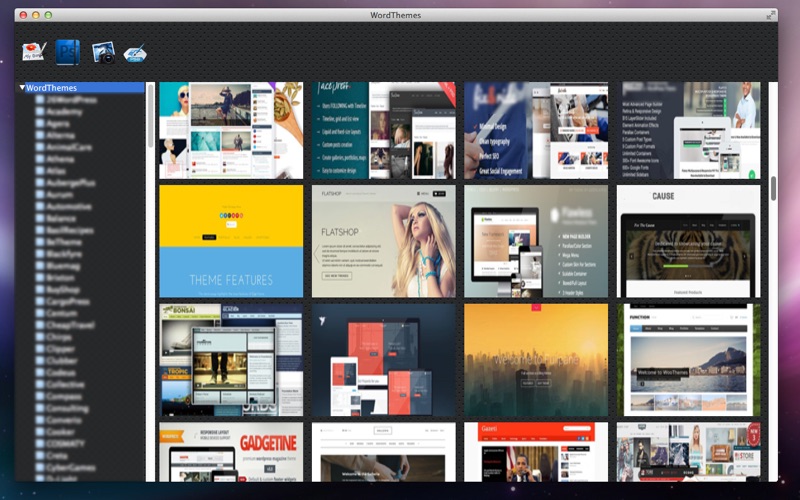Open the yellow THEME FEATURES thumbnail
Image resolution: width=800 pixels, height=500 pixels.
(231, 241)
